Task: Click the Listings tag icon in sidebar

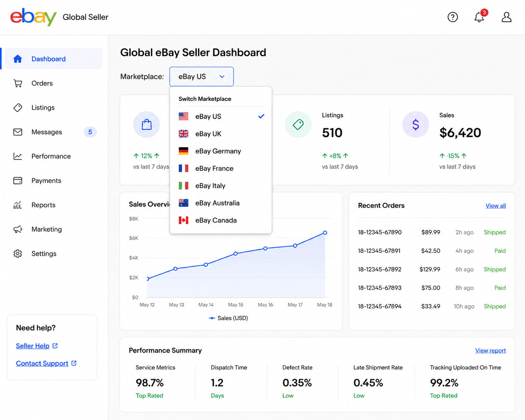Action: pyautogui.click(x=18, y=108)
